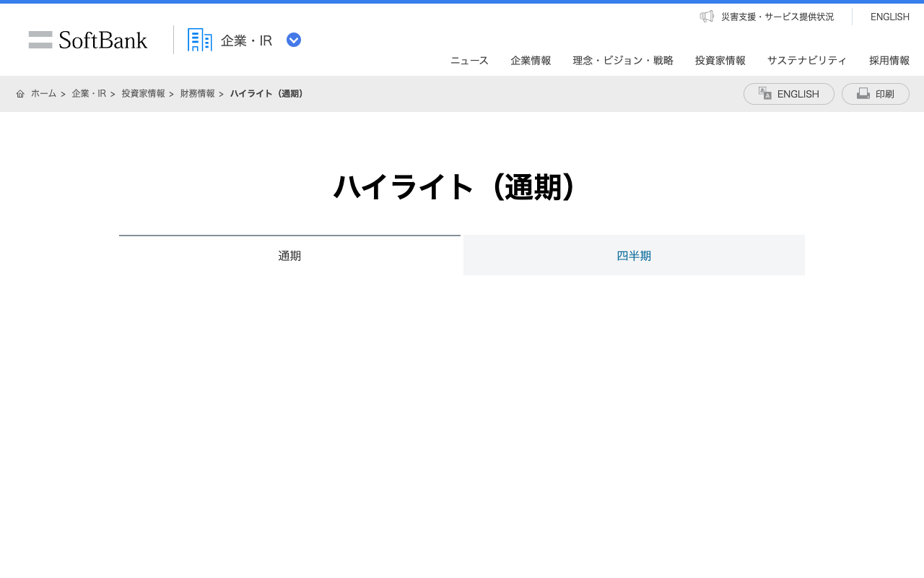Open the 採用情報 menu
The height and width of the screenshot is (578, 924).
click(889, 61)
